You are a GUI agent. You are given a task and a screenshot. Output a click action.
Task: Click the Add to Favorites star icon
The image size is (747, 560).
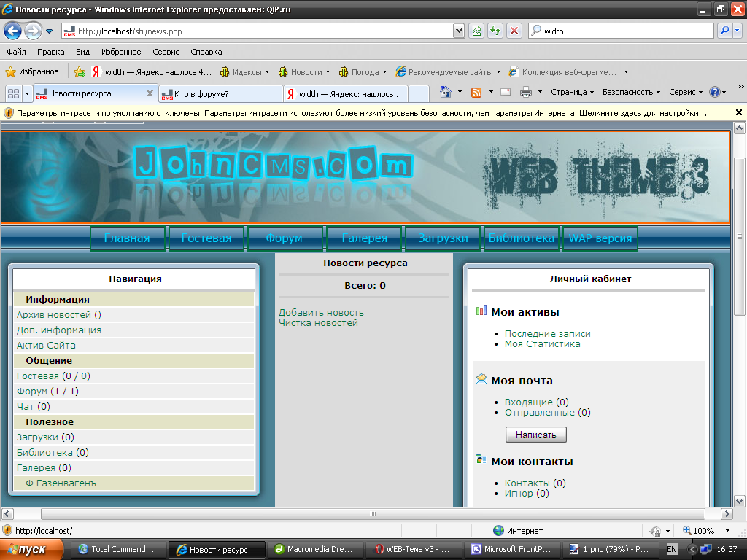80,72
